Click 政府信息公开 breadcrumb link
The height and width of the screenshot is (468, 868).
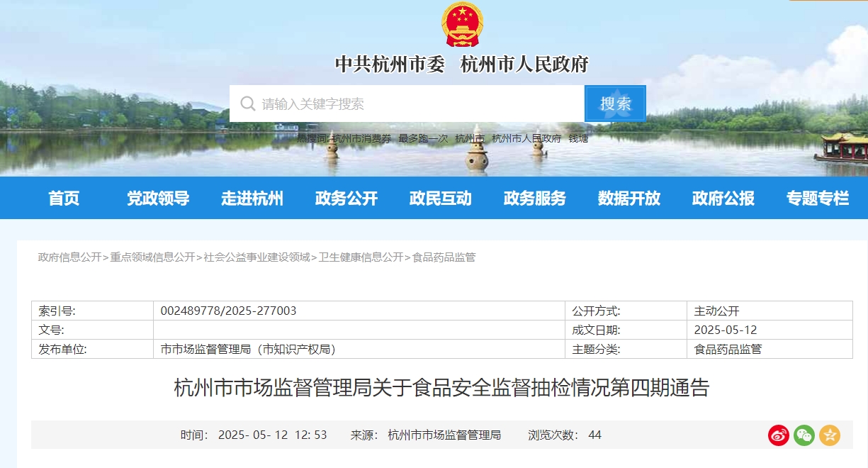click(69, 257)
